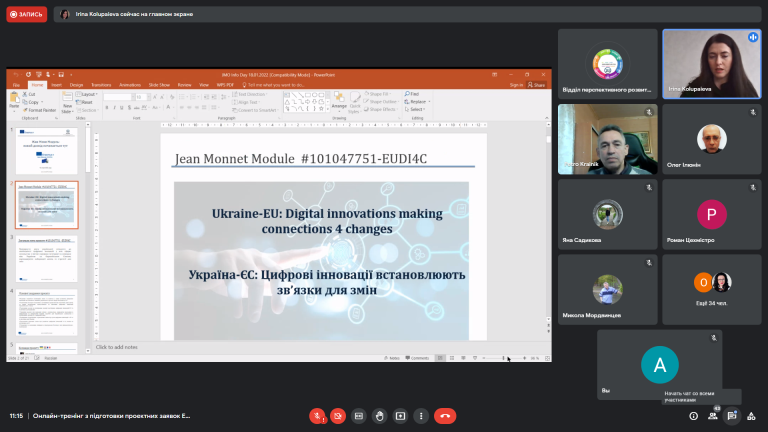Open the Layout dropdown

point(87,94)
